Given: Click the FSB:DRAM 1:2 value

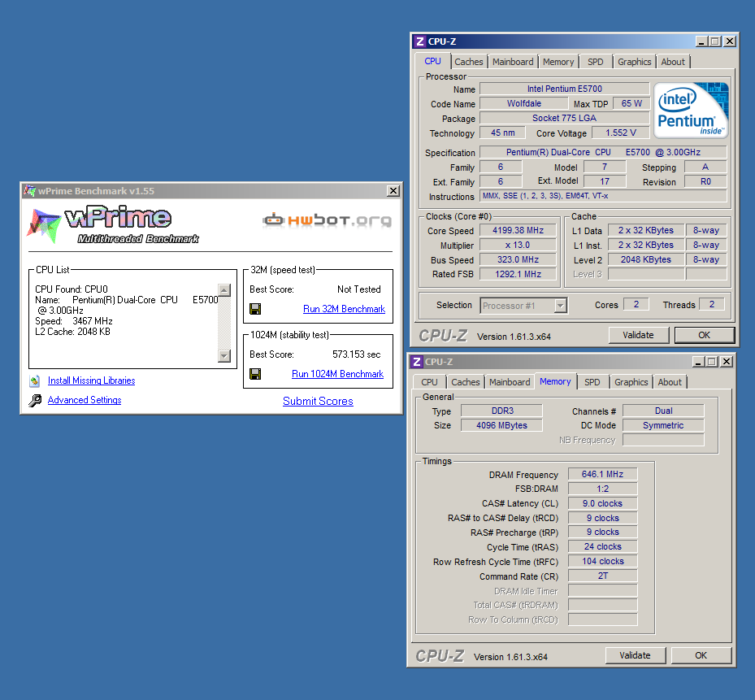Looking at the screenshot, I should 602,489.
